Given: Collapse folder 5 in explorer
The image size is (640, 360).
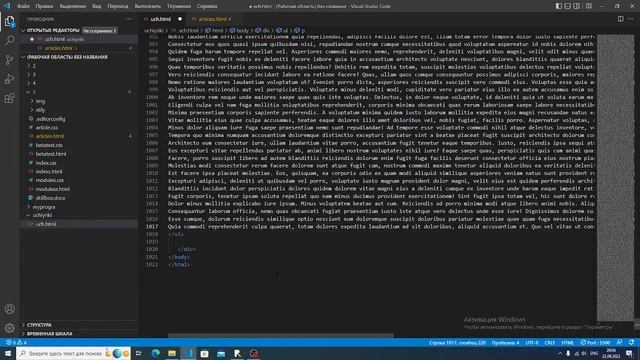Looking at the screenshot, I should click(x=34, y=92).
